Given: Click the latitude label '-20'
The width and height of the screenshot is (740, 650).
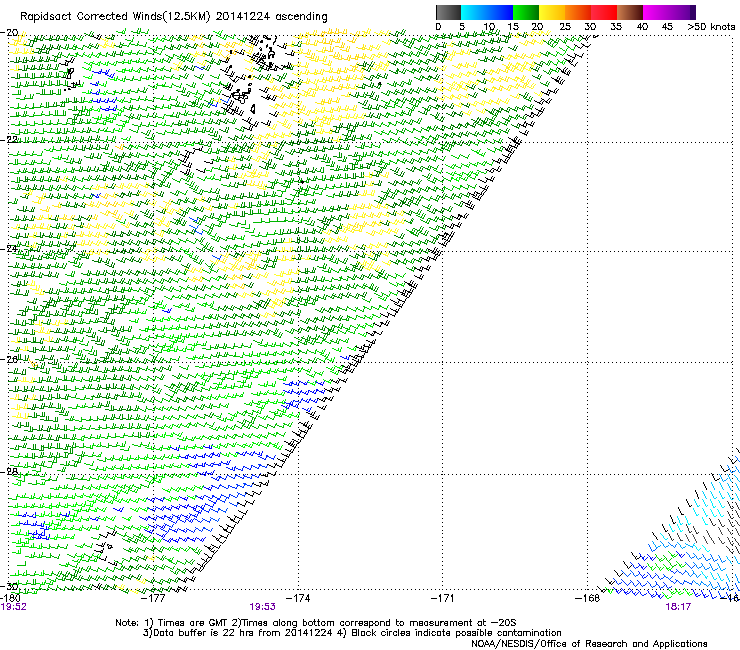Looking at the screenshot, I should (9, 33).
